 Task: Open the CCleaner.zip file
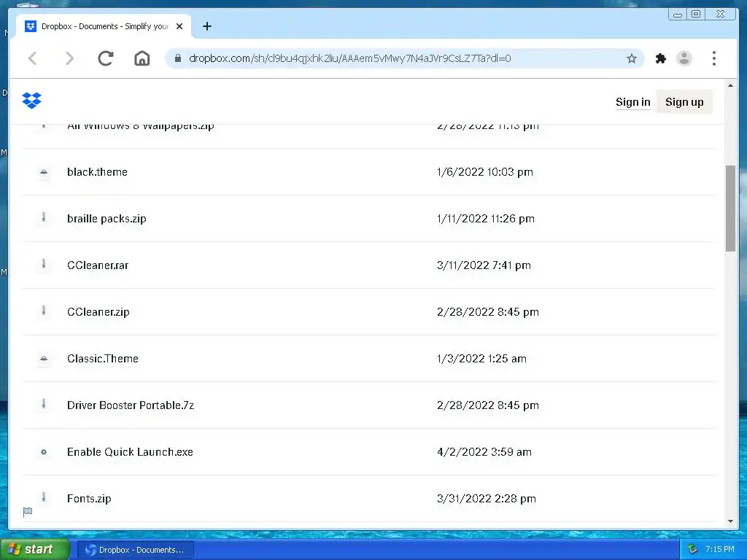98,312
